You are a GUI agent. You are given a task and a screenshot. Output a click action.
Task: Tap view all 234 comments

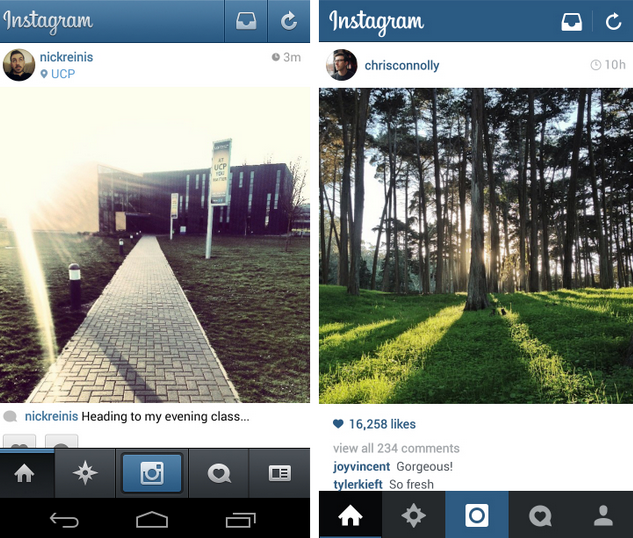[x=396, y=448]
